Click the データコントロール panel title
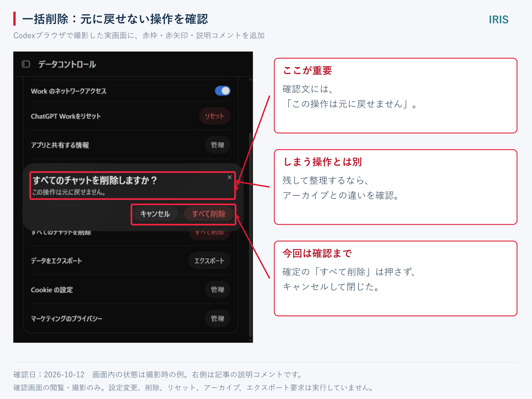Screen dimensions: 532x399 click(x=67, y=64)
